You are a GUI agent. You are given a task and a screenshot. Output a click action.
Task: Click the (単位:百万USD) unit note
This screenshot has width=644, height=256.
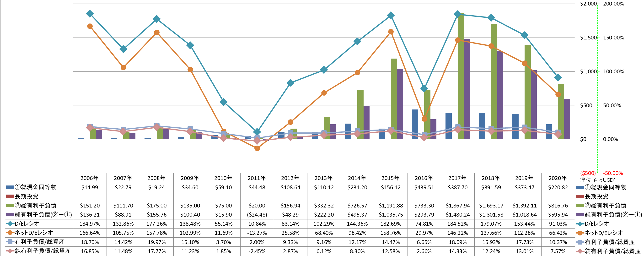click(x=597, y=180)
